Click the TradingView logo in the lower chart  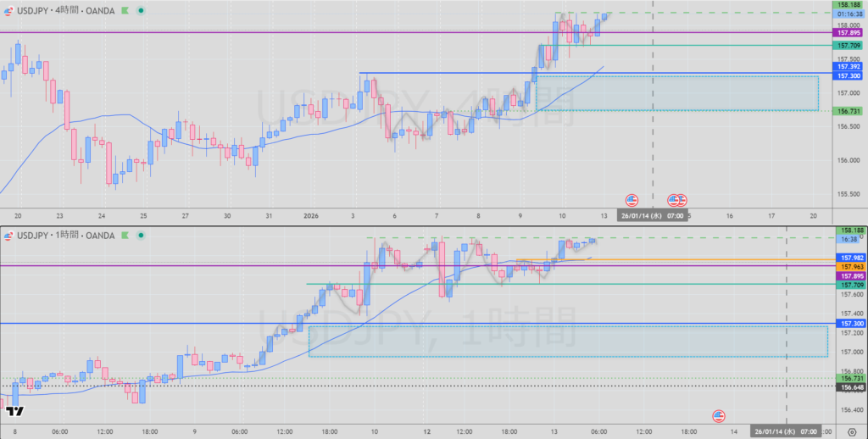tap(14, 412)
